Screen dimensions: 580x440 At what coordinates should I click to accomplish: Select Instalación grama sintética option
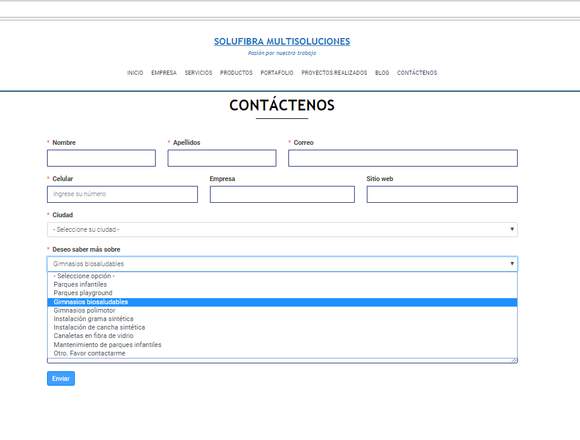coord(282,319)
